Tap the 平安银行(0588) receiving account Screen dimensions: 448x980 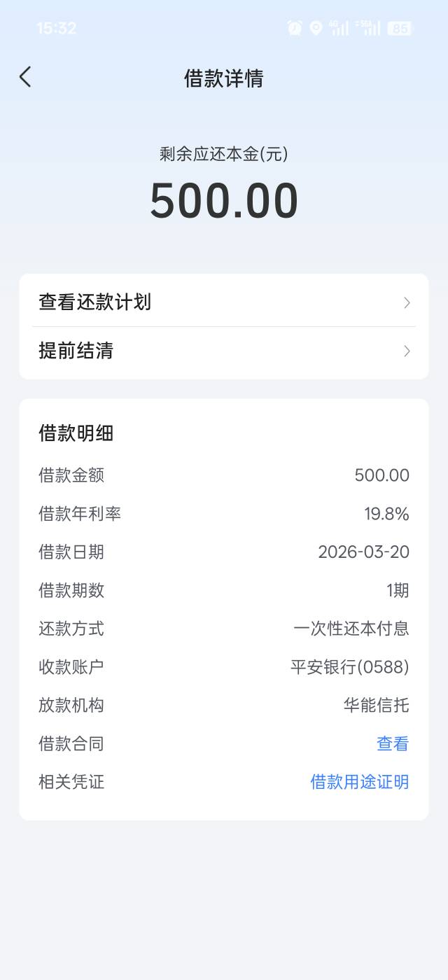[x=350, y=667]
